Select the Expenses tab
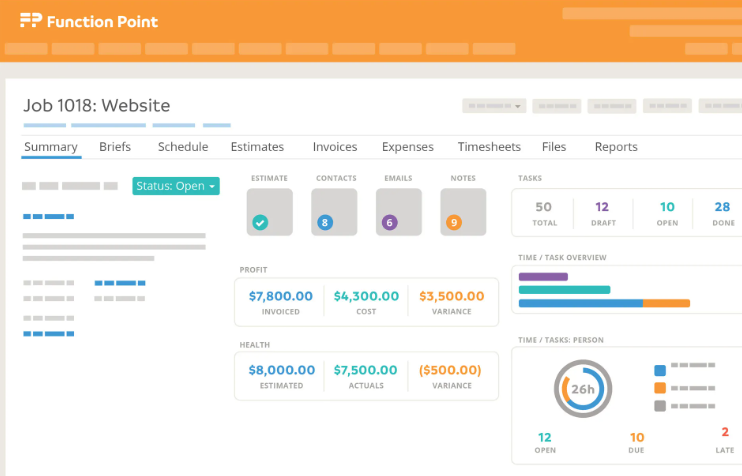 pyautogui.click(x=408, y=147)
